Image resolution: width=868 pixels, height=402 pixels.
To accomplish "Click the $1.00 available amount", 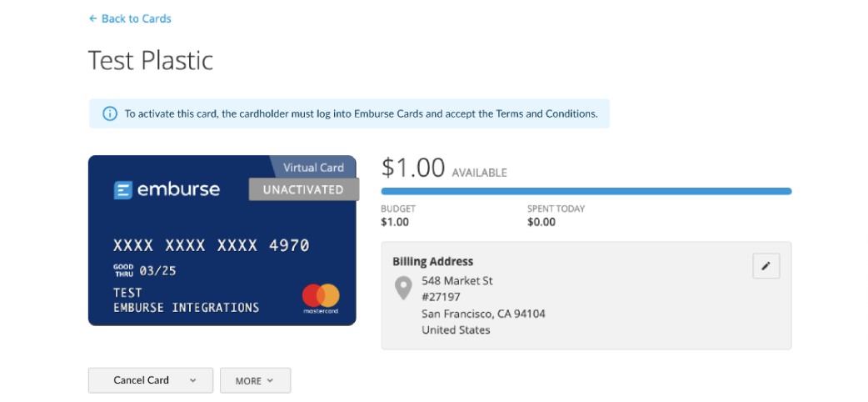I will click(x=413, y=168).
